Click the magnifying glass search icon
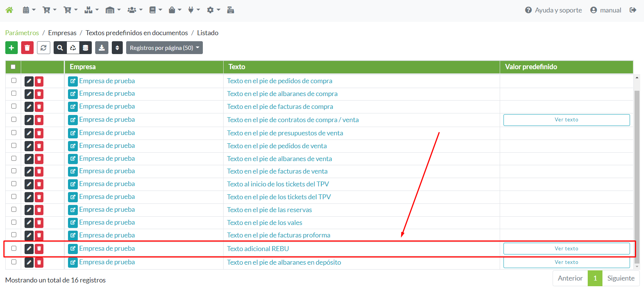The width and height of the screenshot is (644, 290). (x=60, y=48)
